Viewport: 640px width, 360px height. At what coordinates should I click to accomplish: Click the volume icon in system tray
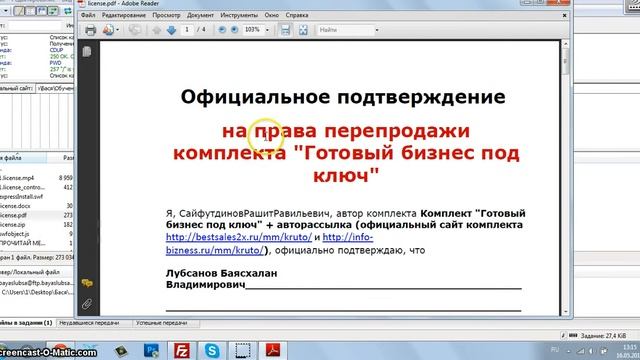pyautogui.click(x=591, y=351)
